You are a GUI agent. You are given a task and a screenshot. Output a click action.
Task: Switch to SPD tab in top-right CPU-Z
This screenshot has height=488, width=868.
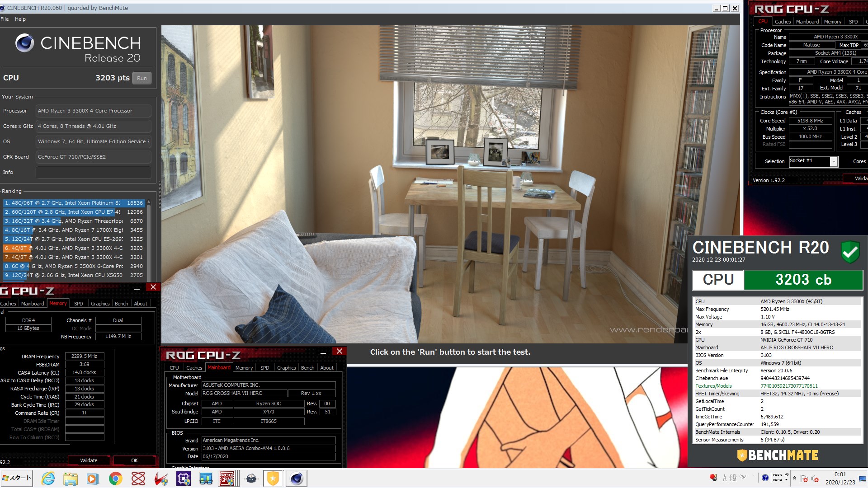pos(853,22)
